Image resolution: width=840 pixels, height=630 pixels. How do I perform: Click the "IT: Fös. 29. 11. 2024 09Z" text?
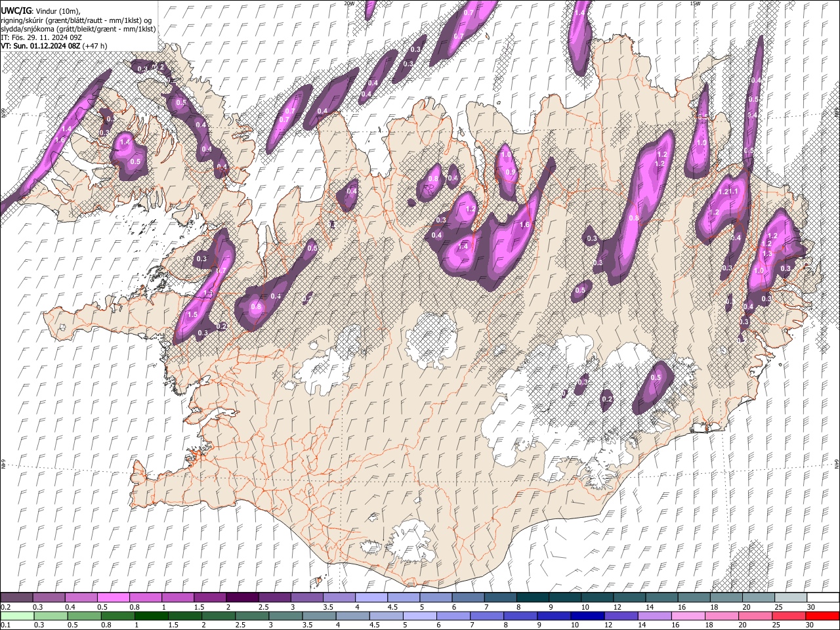coord(41,37)
